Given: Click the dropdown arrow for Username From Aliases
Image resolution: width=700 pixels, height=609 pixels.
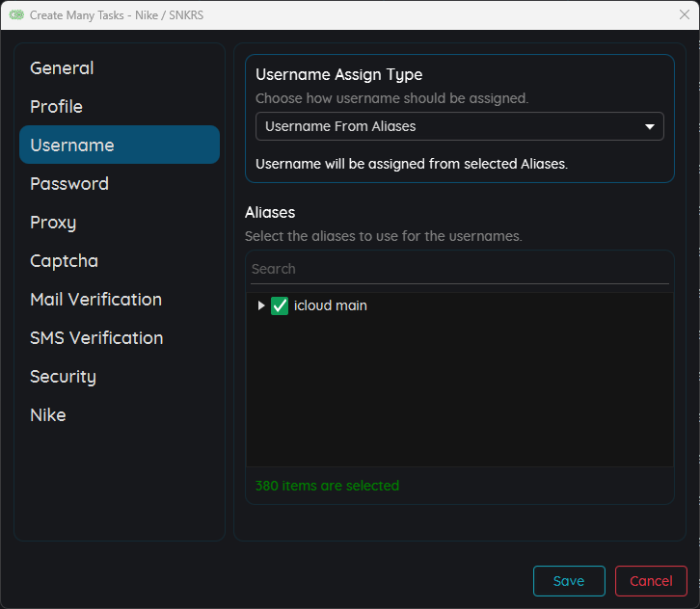Looking at the screenshot, I should coord(649,126).
